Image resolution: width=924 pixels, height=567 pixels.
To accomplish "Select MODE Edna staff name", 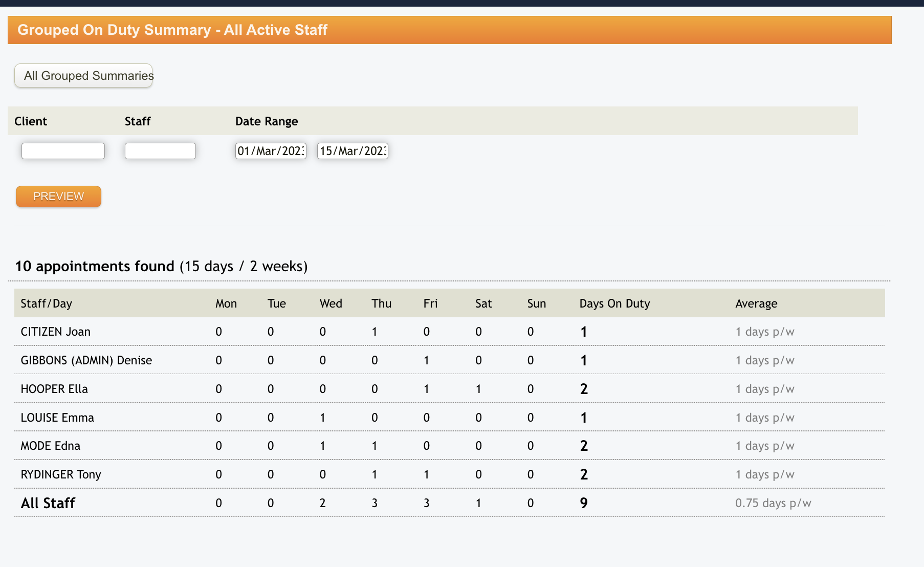I will point(50,446).
